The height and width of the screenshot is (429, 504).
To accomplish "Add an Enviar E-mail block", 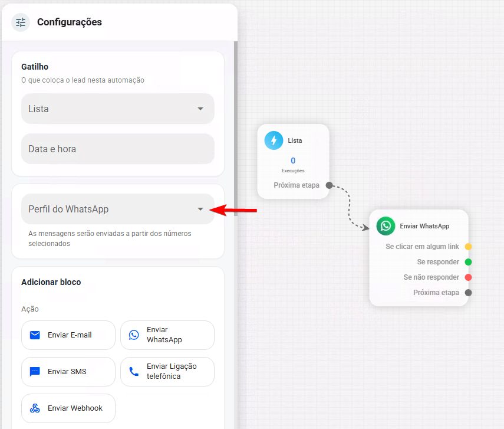I will tap(68, 335).
